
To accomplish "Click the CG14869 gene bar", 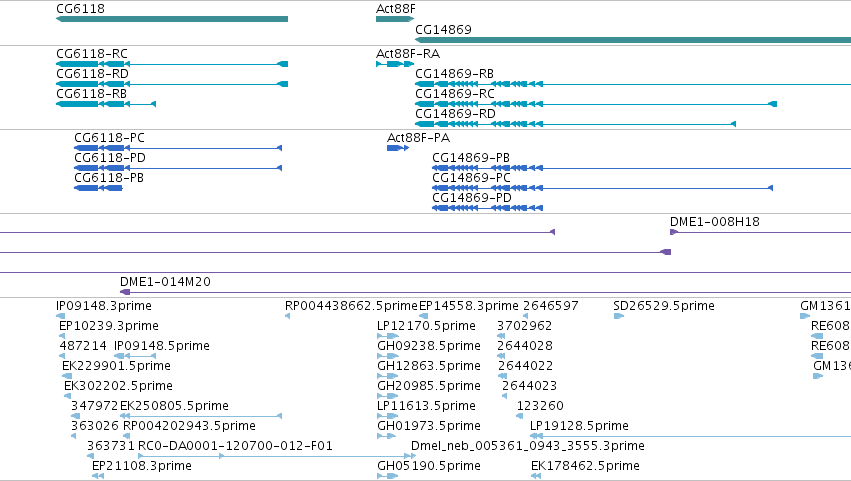I will 633,40.
